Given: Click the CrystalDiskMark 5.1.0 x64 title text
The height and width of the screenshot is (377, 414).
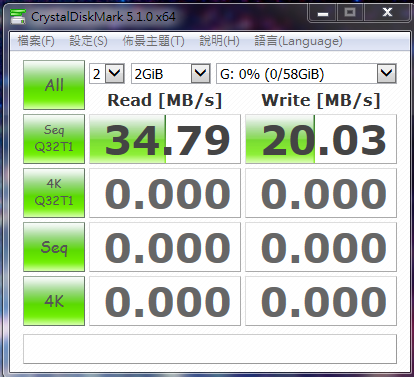Looking at the screenshot, I should tap(103, 17).
